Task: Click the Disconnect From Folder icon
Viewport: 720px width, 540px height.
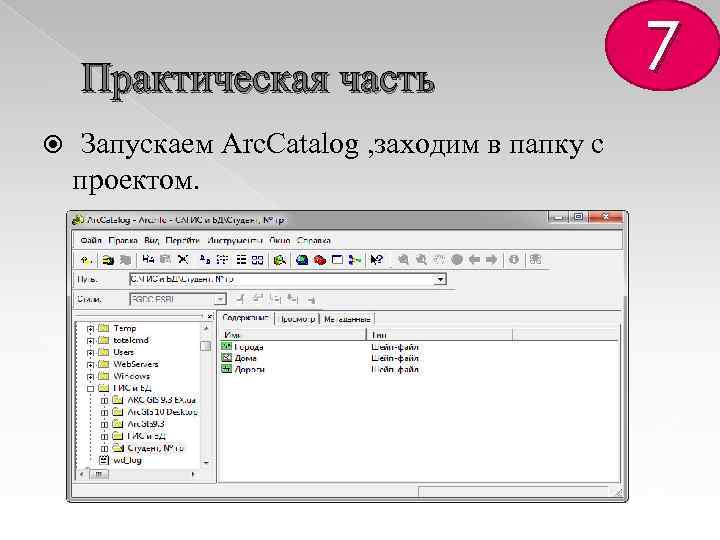Action: coord(125,260)
